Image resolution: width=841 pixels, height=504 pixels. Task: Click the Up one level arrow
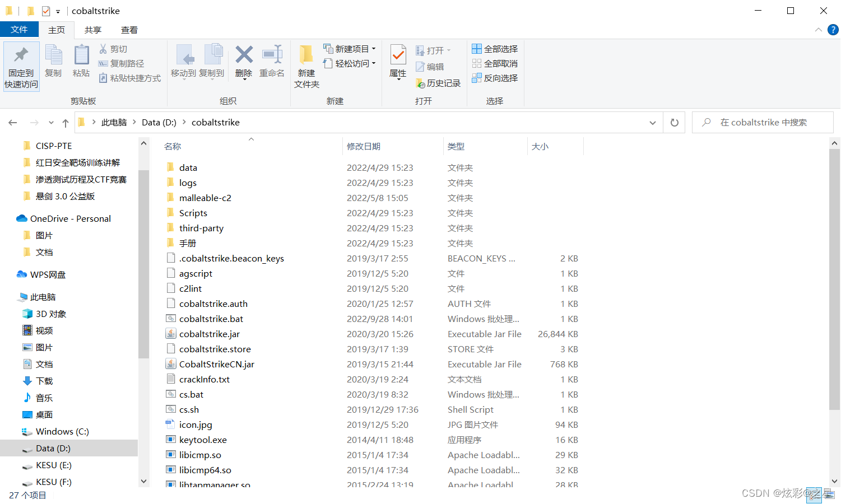click(x=66, y=123)
